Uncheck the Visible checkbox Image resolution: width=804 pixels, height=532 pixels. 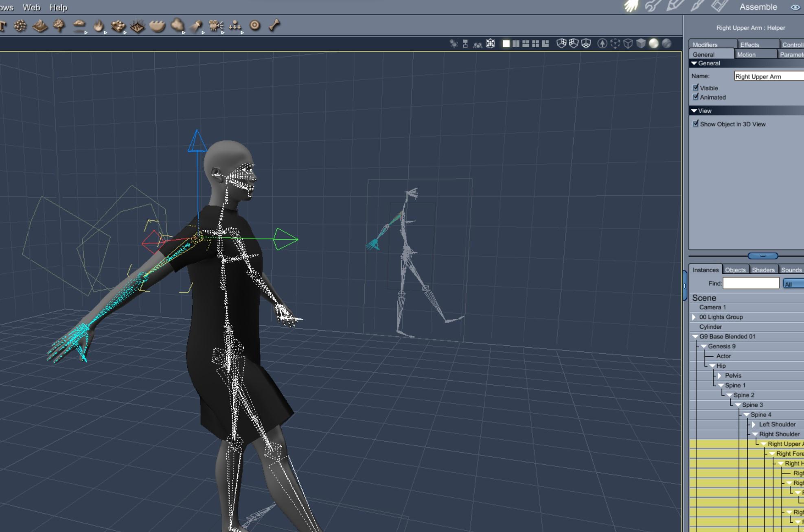click(x=696, y=87)
